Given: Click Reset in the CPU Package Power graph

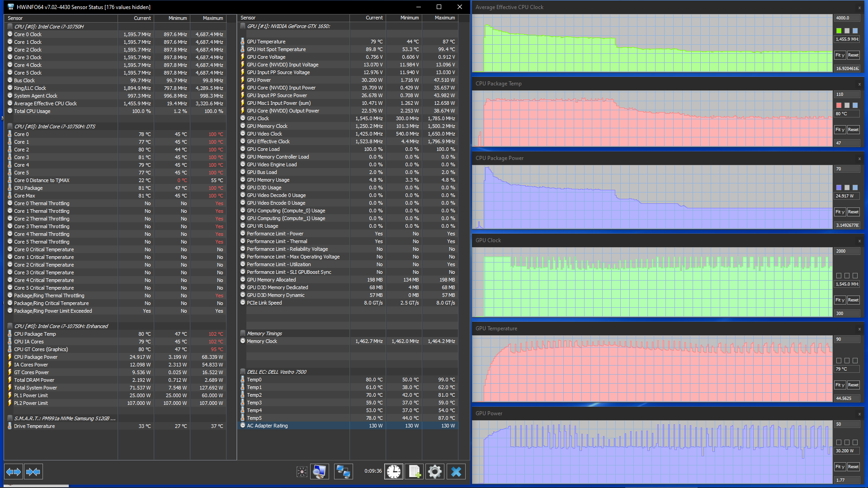Looking at the screenshot, I should point(853,212).
